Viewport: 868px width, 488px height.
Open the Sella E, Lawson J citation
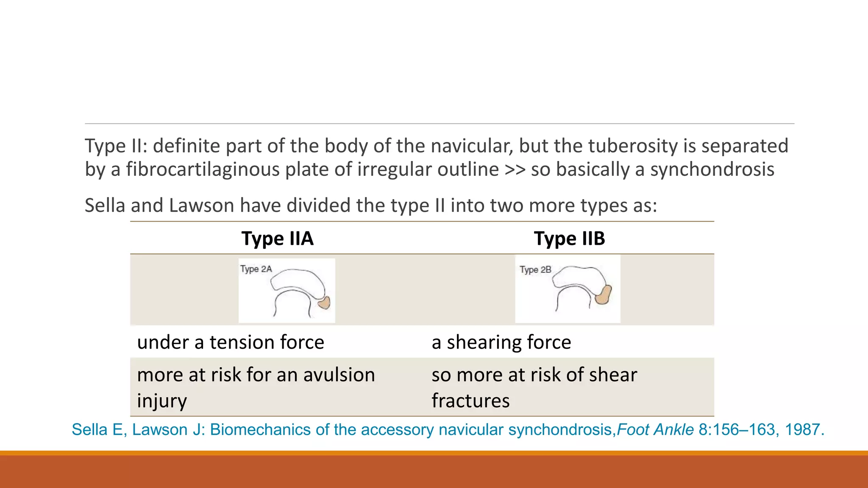pos(448,430)
